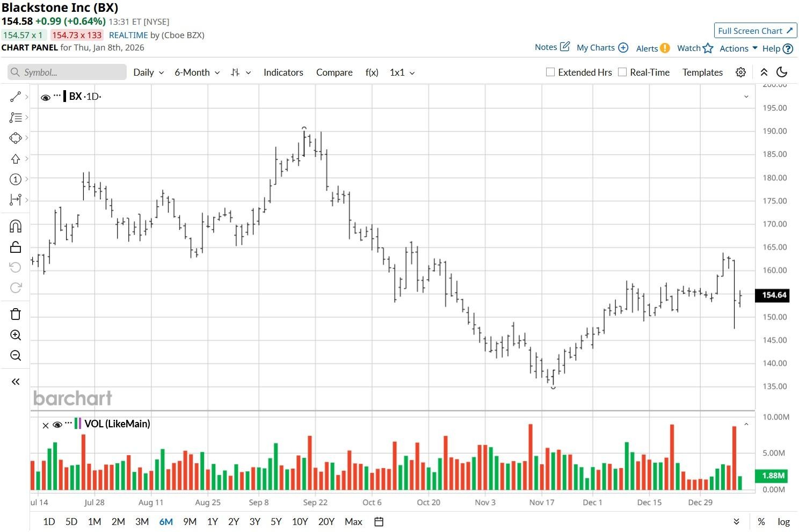
Task: Click the VOL indicator color swatch
Action: click(x=78, y=424)
